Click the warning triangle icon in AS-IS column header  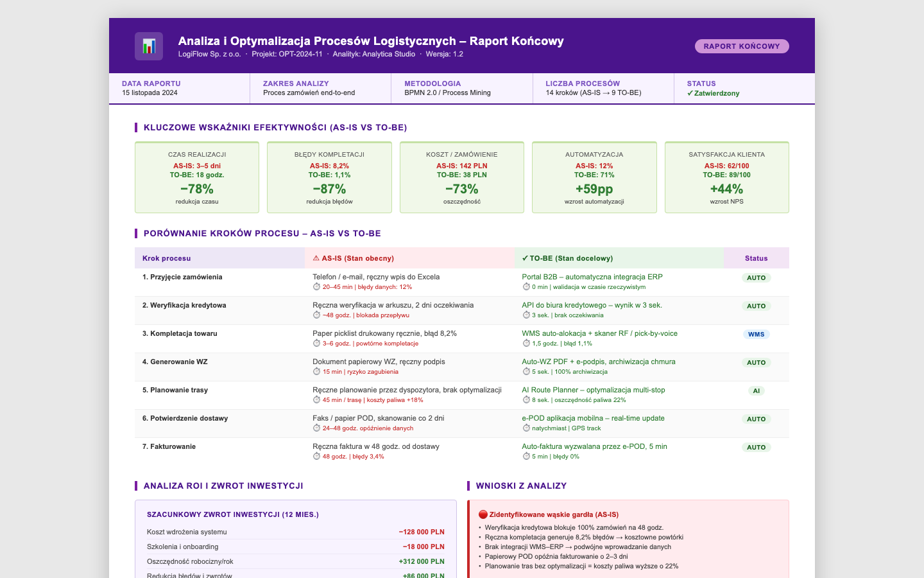[314, 258]
